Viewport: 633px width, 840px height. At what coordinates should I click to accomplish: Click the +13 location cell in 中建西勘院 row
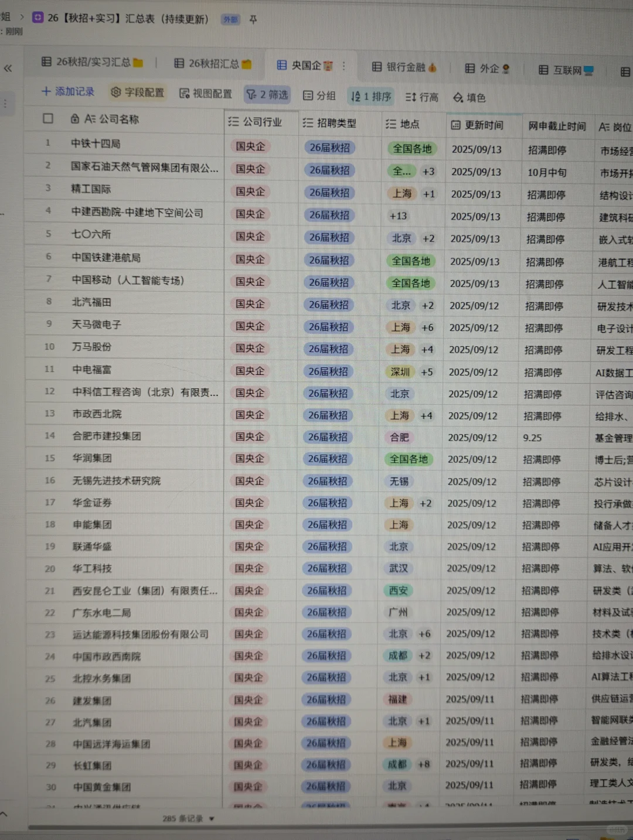[398, 216]
